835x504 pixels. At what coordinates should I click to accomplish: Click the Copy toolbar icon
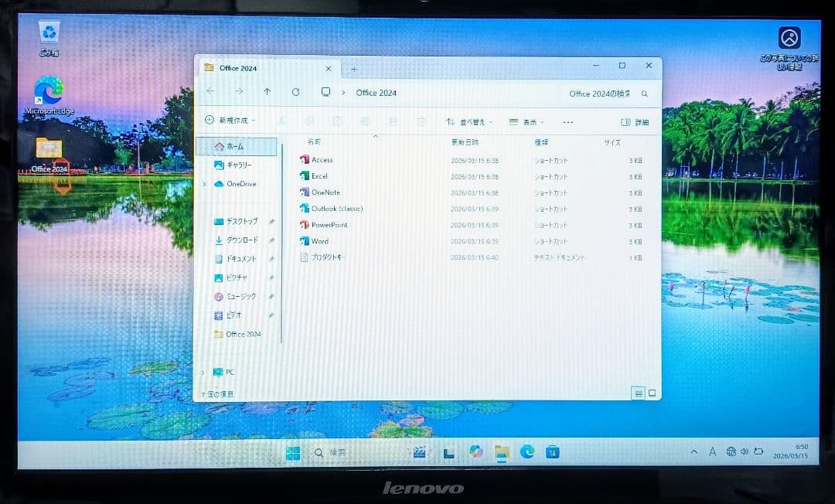click(x=309, y=121)
